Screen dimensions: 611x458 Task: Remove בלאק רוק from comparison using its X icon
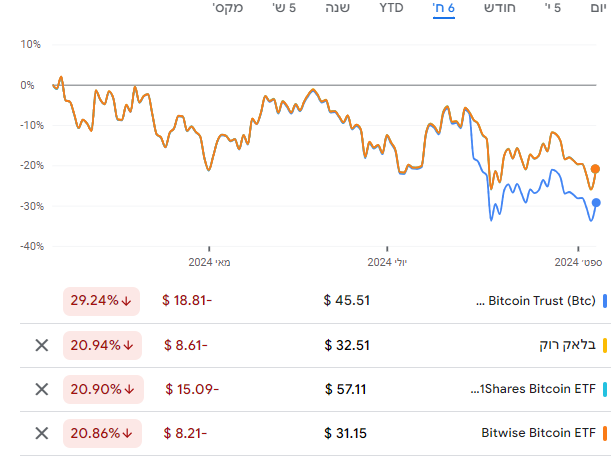41,345
